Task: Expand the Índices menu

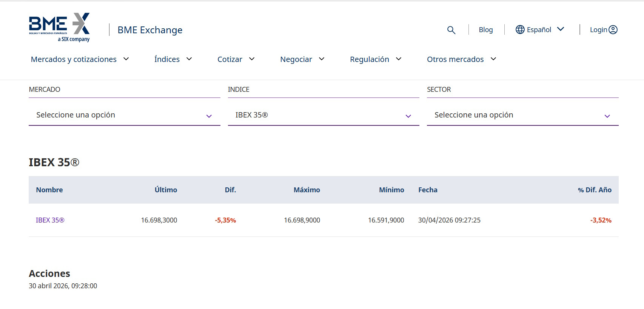Action: [x=173, y=59]
